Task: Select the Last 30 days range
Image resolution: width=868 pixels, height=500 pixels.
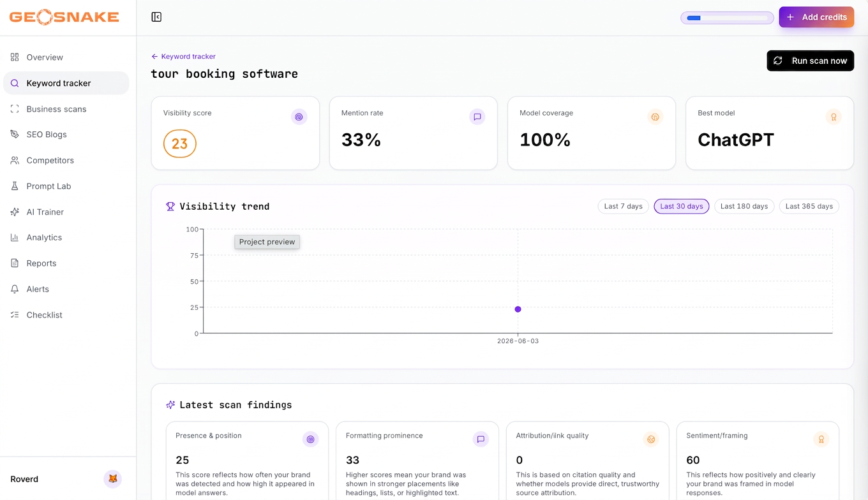Action: (x=682, y=206)
